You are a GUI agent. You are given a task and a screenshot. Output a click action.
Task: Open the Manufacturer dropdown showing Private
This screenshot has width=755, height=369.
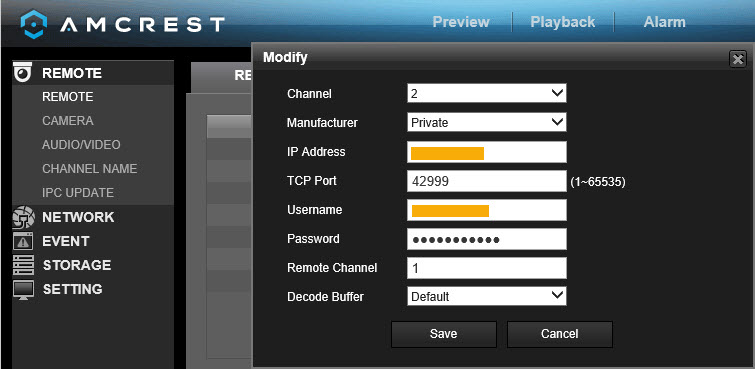(x=486, y=122)
